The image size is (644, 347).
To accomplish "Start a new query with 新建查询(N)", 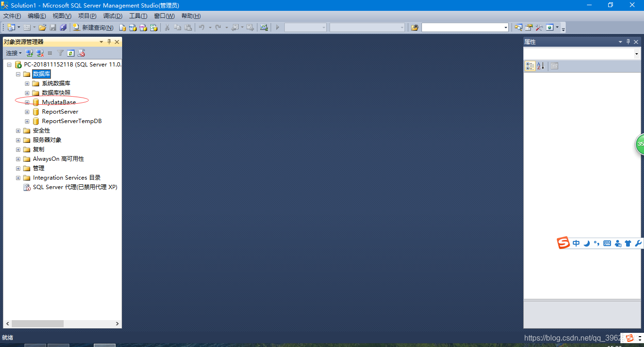I will [x=93, y=27].
